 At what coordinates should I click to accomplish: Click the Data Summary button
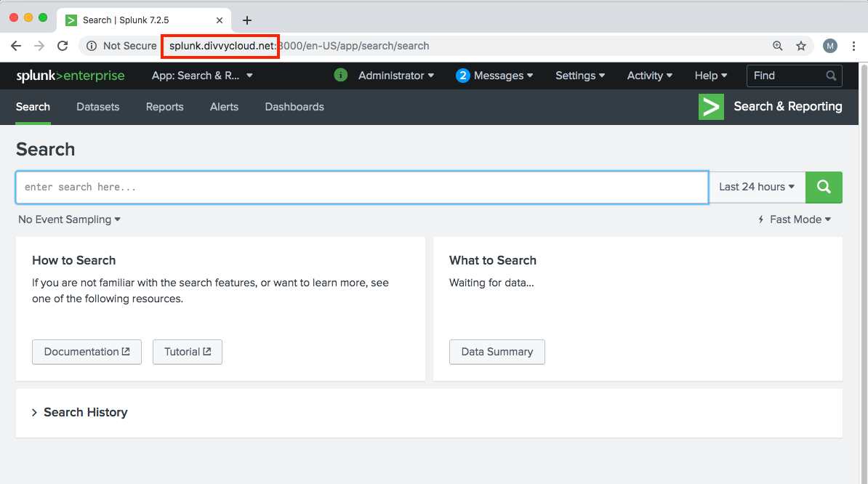click(497, 352)
